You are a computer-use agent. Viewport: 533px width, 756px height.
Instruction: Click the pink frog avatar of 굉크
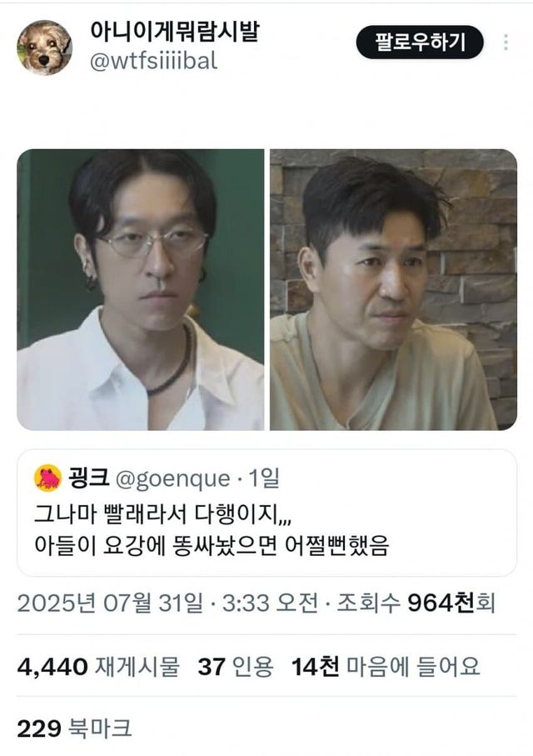pyautogui.click(x=47, y=478)
